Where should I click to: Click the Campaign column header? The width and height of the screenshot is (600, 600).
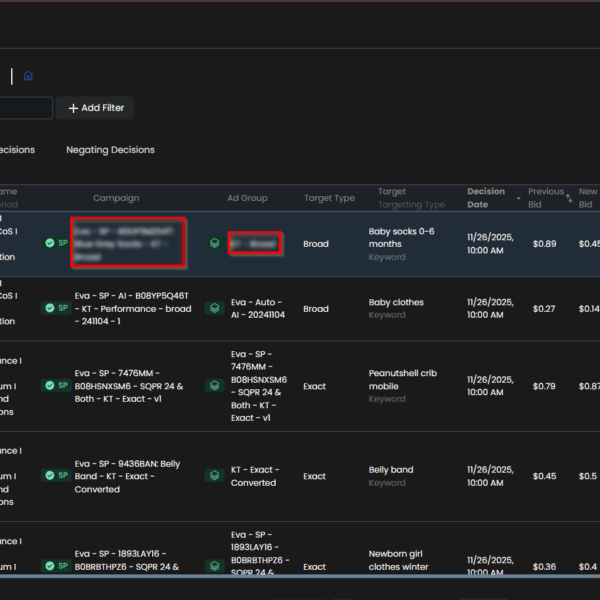pyautogui.click(x=116, y=198)
